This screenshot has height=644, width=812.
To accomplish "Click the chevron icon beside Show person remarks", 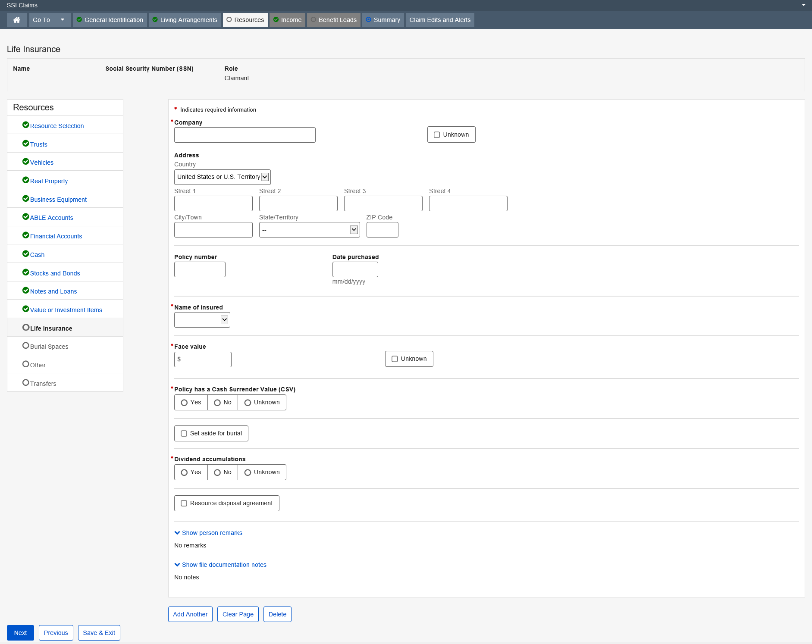I will pos(177,533).
